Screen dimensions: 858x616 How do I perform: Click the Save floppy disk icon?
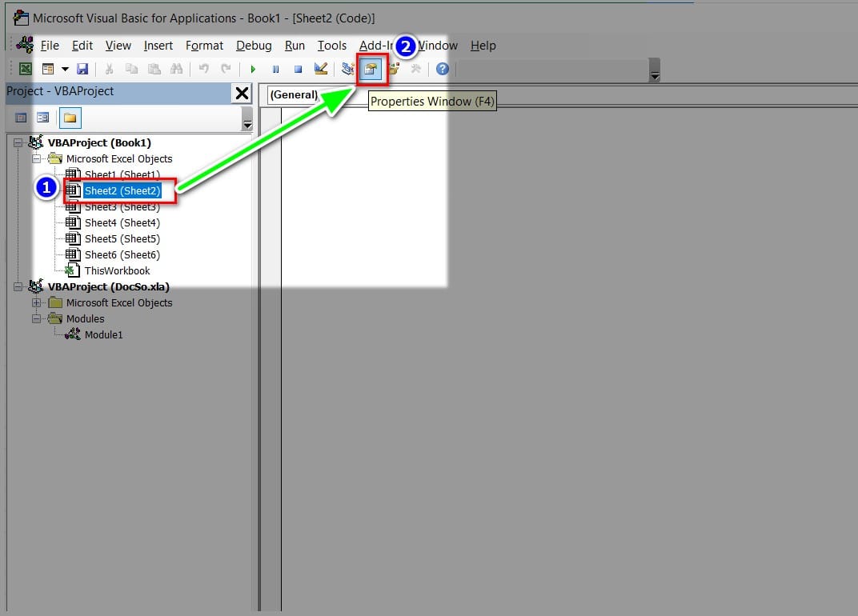[x=82, y=70]
